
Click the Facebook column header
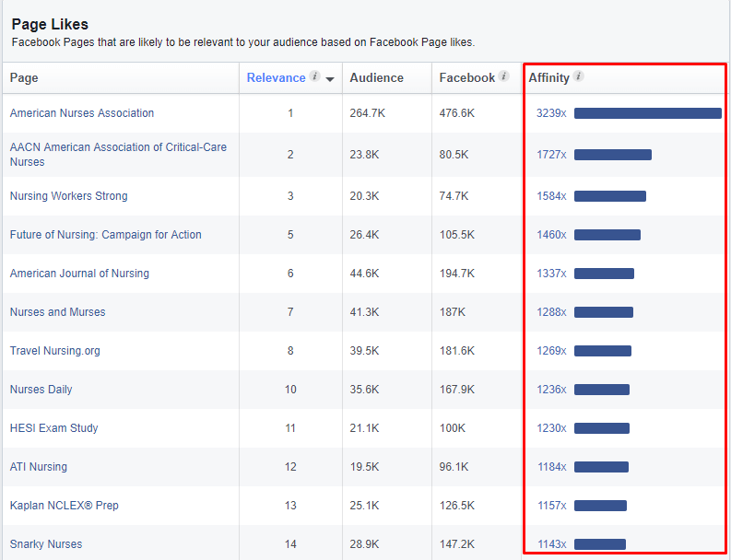pyautogui.click(x=467, y=77)
